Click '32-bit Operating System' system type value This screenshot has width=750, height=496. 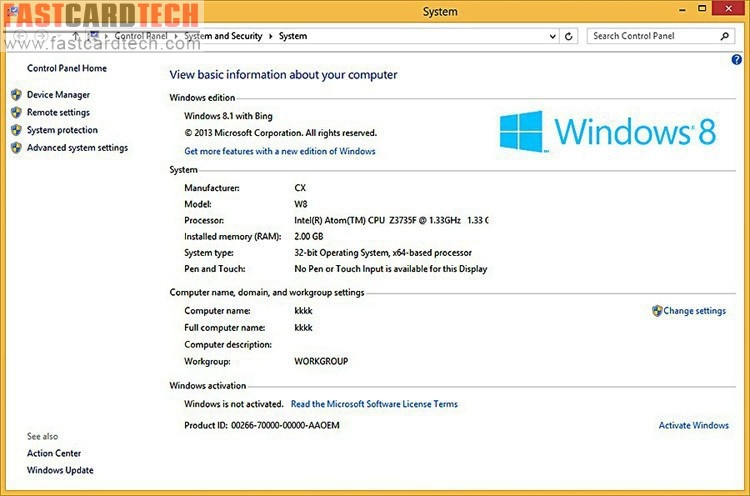(x=383, y=253)
